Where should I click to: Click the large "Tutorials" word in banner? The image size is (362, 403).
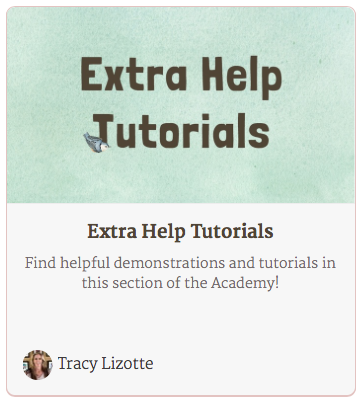[183, 131]
